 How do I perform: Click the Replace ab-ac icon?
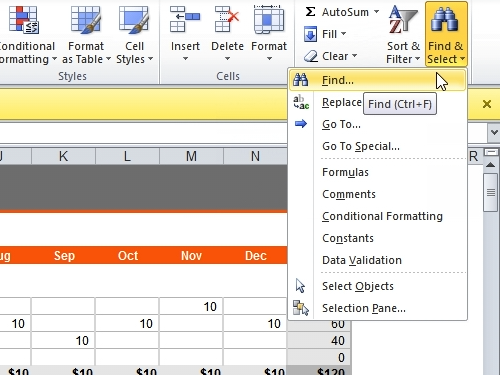pos(301,102)
